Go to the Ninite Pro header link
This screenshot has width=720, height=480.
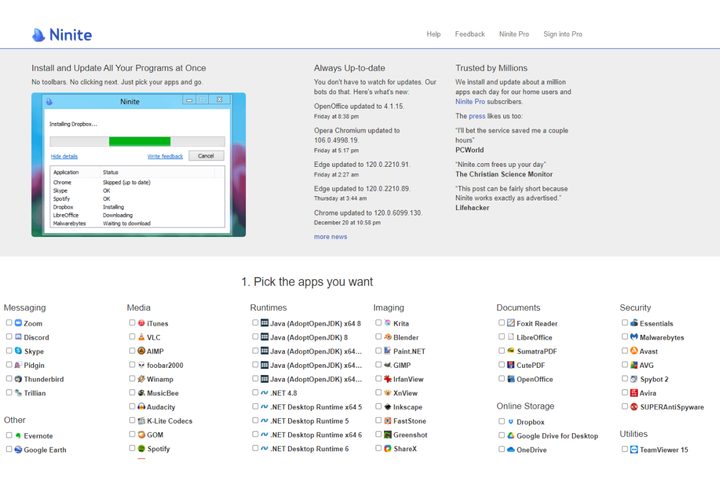click(514, 34)
